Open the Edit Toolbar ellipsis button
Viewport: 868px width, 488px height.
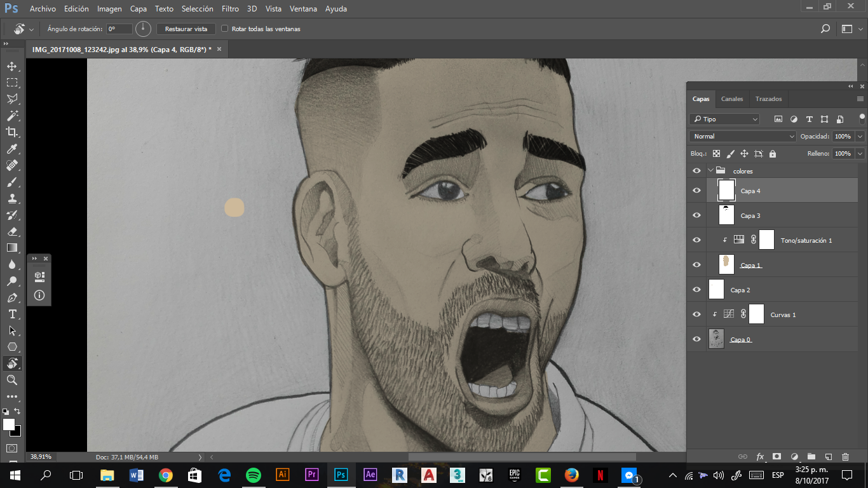(12, 396)
